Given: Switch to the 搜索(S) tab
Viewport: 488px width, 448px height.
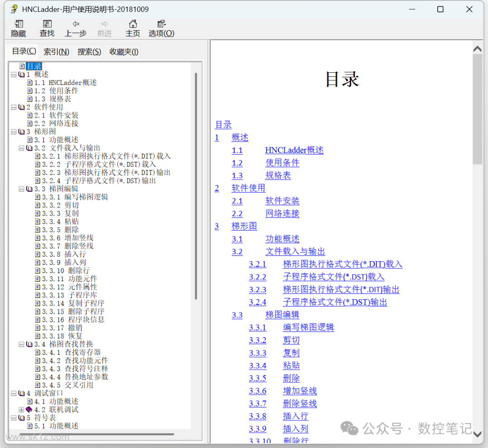Looking at the screenshot, I should [x=89, y=52].
